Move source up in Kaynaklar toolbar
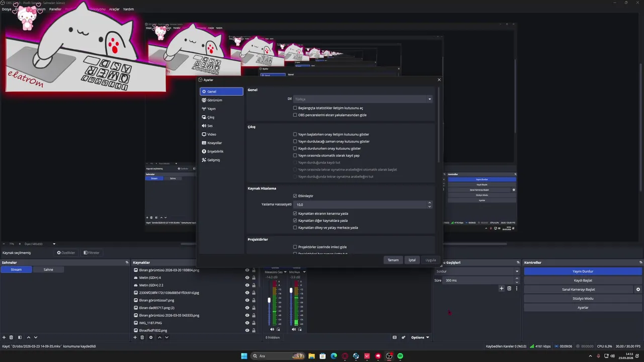644x362 pixels. [x=159, y=337]
